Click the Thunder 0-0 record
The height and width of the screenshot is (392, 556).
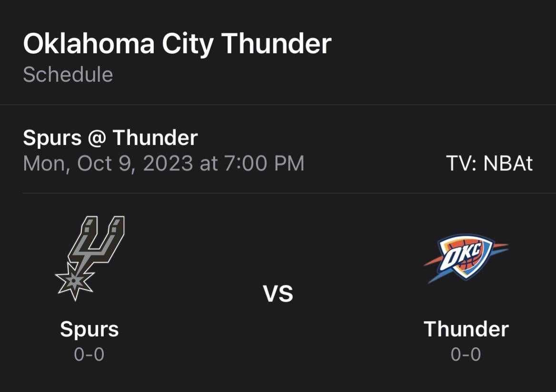466,355
